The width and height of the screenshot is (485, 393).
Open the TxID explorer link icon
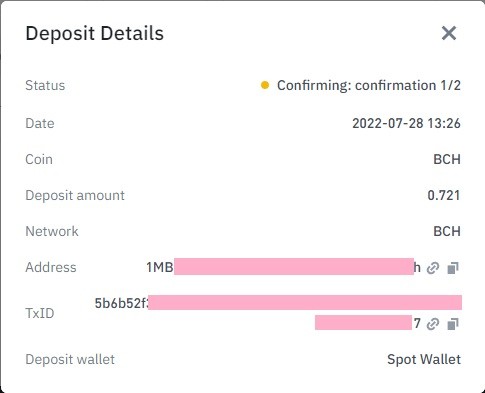coord(433,324)
